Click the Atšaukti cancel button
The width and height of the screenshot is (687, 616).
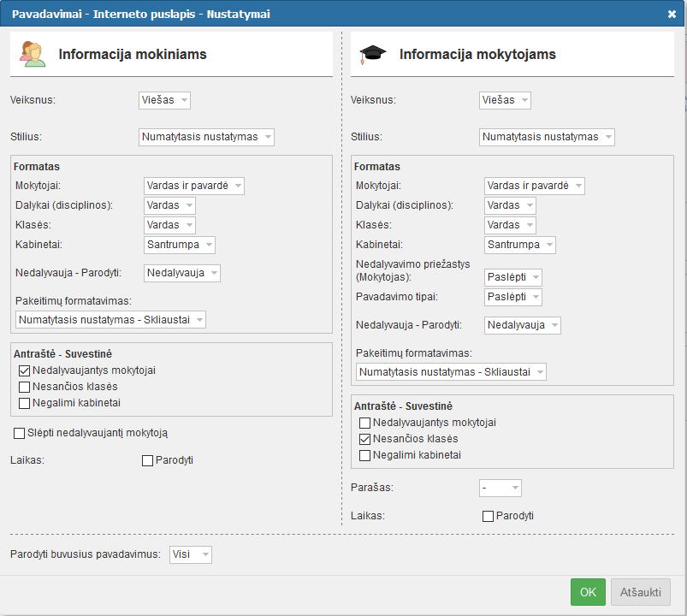pos(640,592)
